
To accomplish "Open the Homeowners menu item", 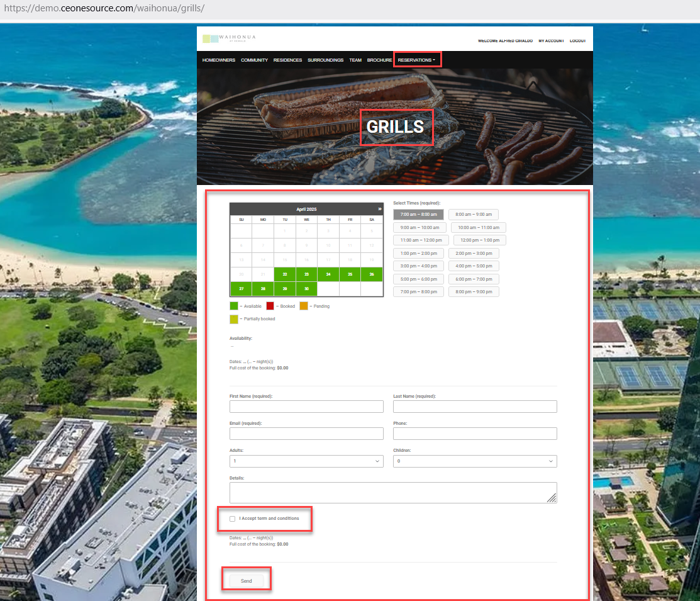I will coord(219,60).
